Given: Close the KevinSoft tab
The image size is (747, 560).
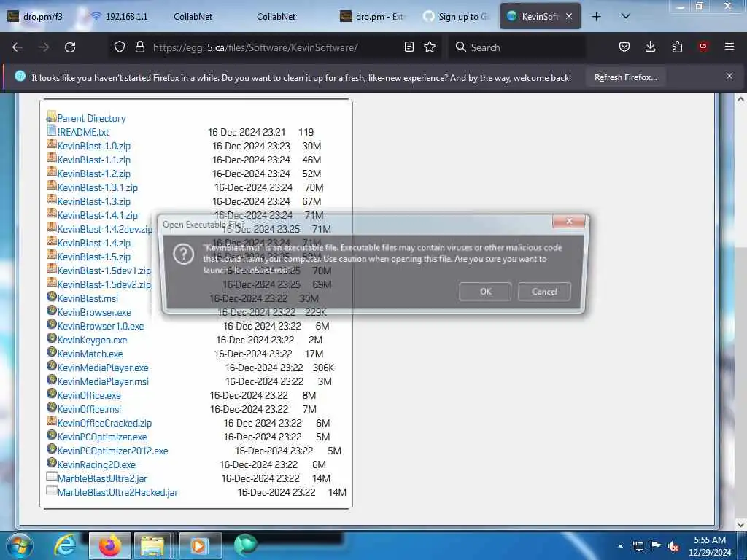Looking at the screenshot, I should tap(569, 17).
